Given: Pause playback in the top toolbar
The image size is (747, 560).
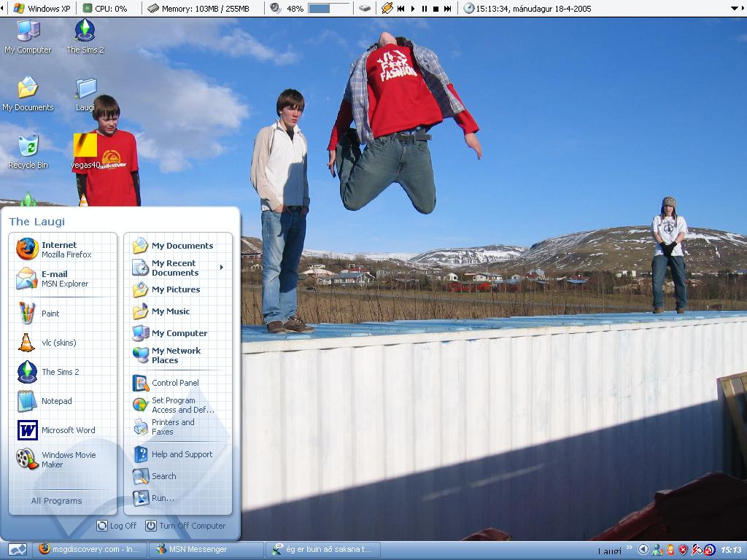Looking at the screenshot, I should coord(424,9).
